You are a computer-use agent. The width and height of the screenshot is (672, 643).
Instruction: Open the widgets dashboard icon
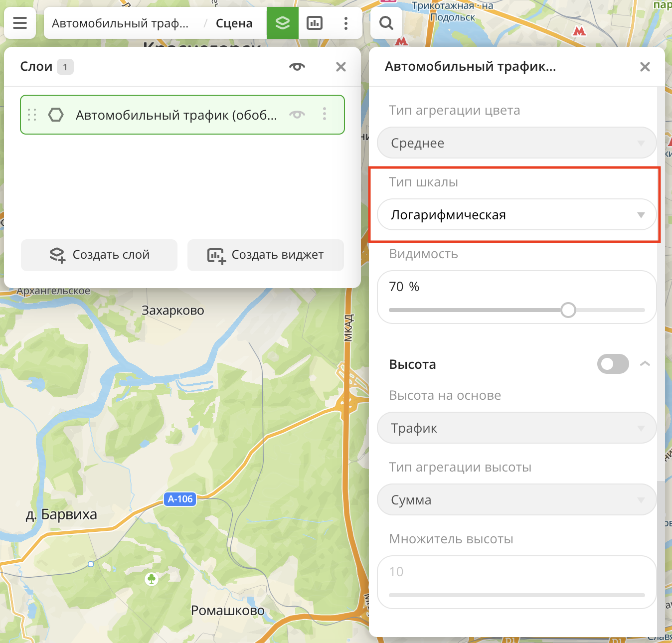pos(315,23)
